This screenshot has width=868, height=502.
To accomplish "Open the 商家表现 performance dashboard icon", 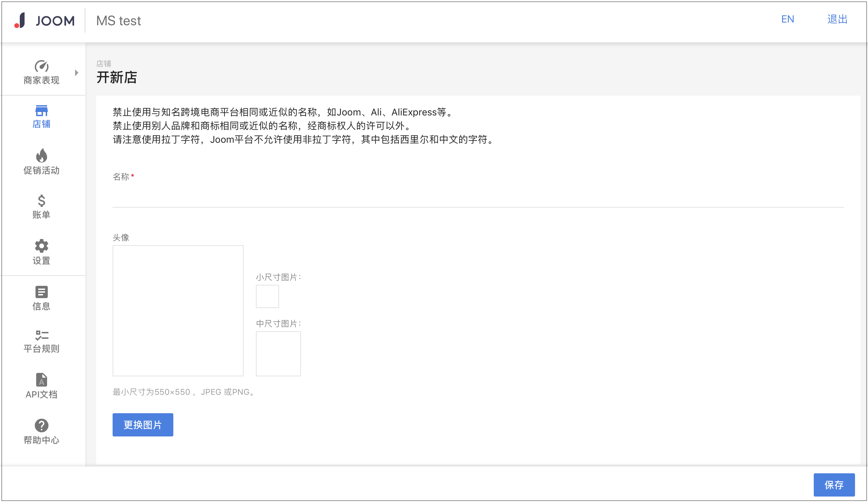I will point(41,66).
